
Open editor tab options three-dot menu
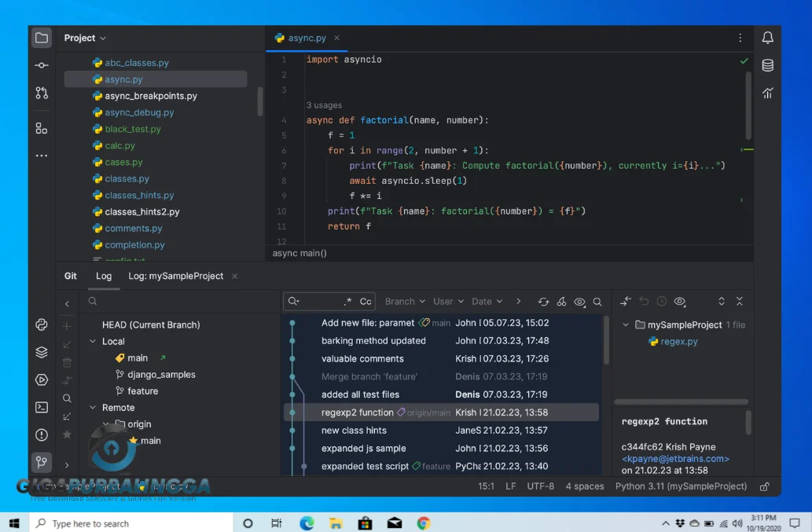pos(740,38)
